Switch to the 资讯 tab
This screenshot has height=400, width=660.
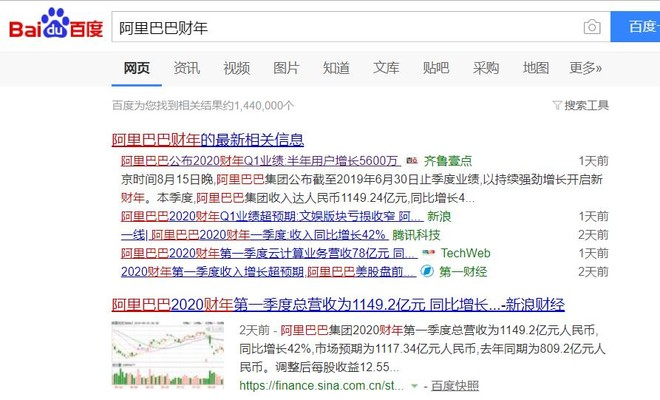pyautogui.click(x=186, y=68)
